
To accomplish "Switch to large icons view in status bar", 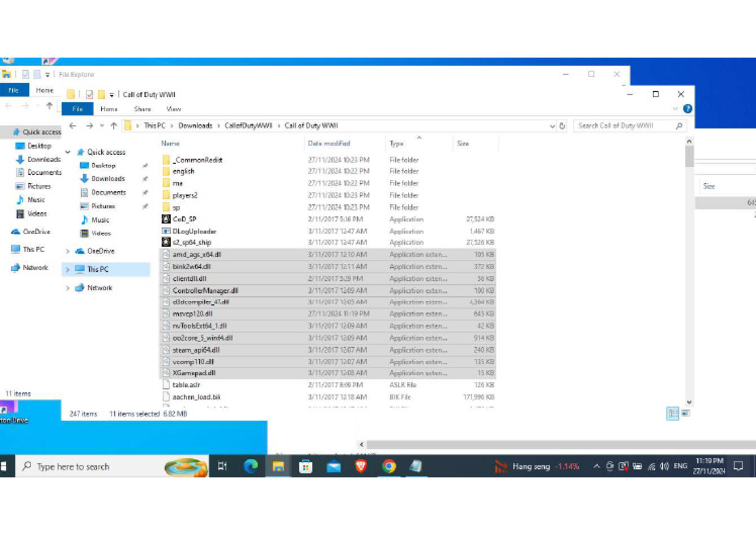I will 685,414.
